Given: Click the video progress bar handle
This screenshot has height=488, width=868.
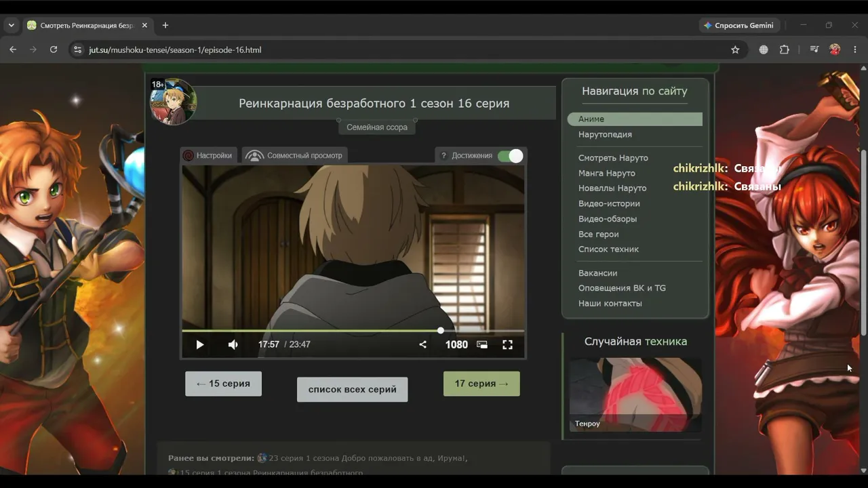Looking at the screenshot, I should (x=441, y=330).
